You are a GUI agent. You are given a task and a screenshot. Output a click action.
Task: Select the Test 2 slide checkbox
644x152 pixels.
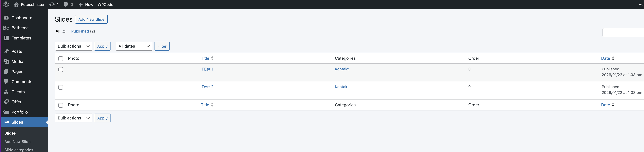pyautogui.click(x=61, y=87)
